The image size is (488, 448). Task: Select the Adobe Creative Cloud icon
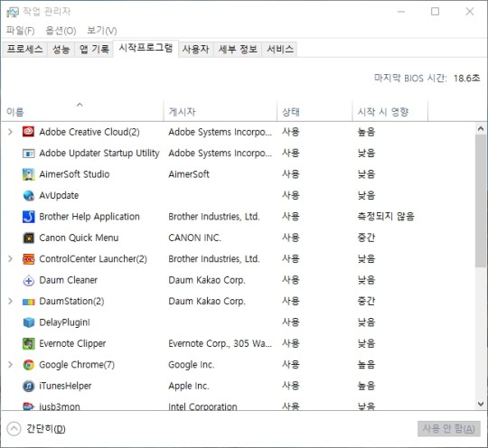click(29, 132)
